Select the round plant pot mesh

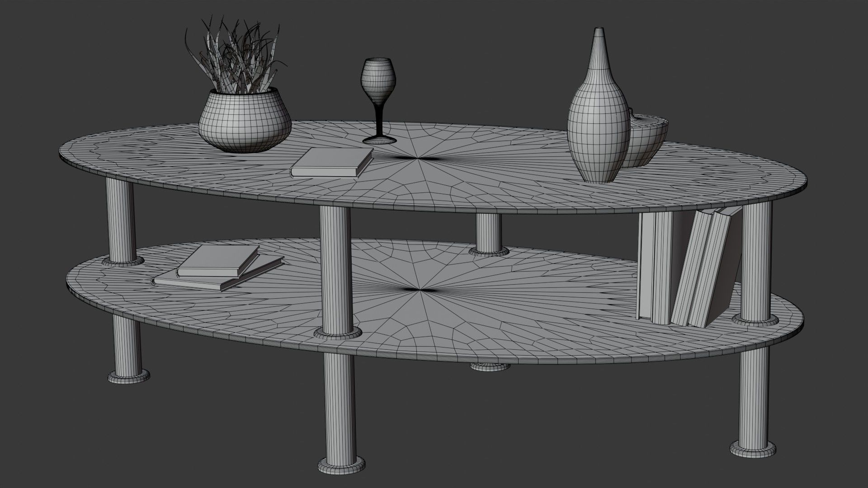(245, 120)
